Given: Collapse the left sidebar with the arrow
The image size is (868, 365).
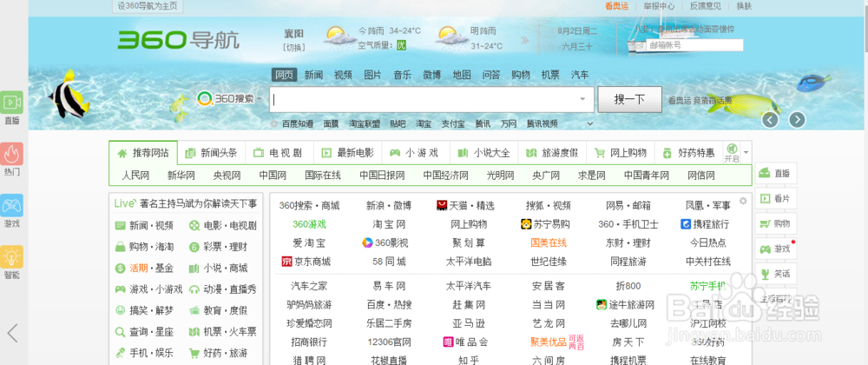Looking at the screenshot, I should coord(12,333).
